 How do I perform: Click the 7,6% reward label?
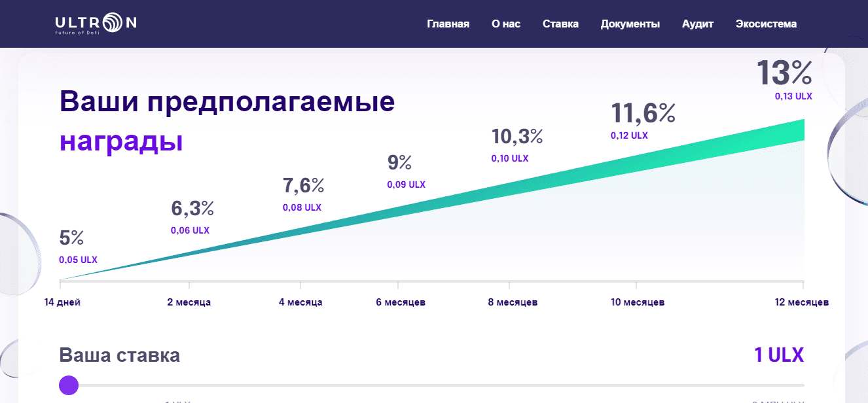pos(302,186)
